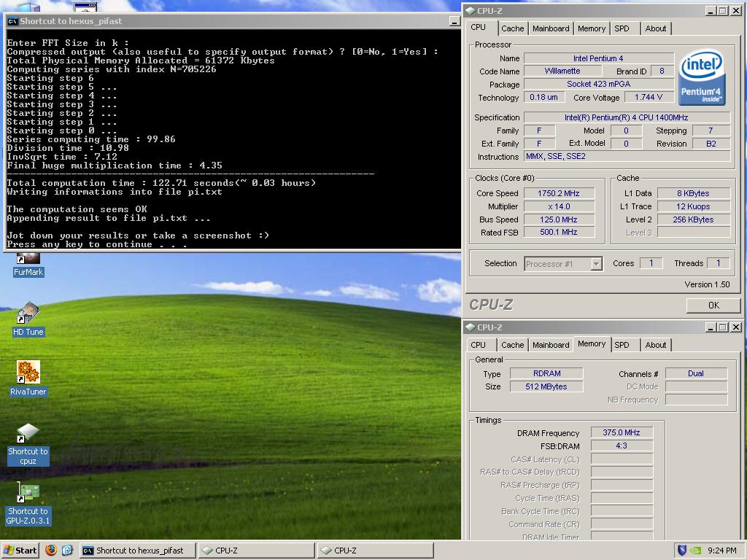
Task: Open the FurMark desktop shortcut
Action: [28, 265]
